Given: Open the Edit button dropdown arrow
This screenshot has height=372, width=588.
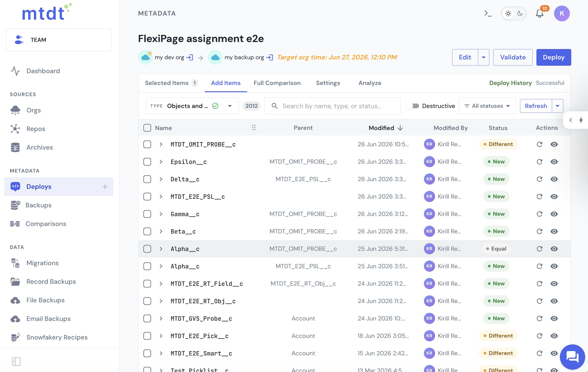Looking at the screenshot, I should click(483, 57).
